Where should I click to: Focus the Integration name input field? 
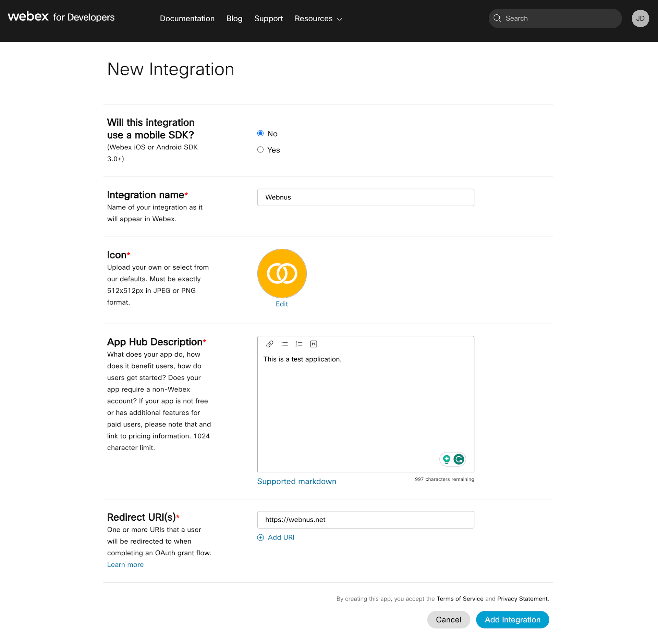[x=366, y=197]
